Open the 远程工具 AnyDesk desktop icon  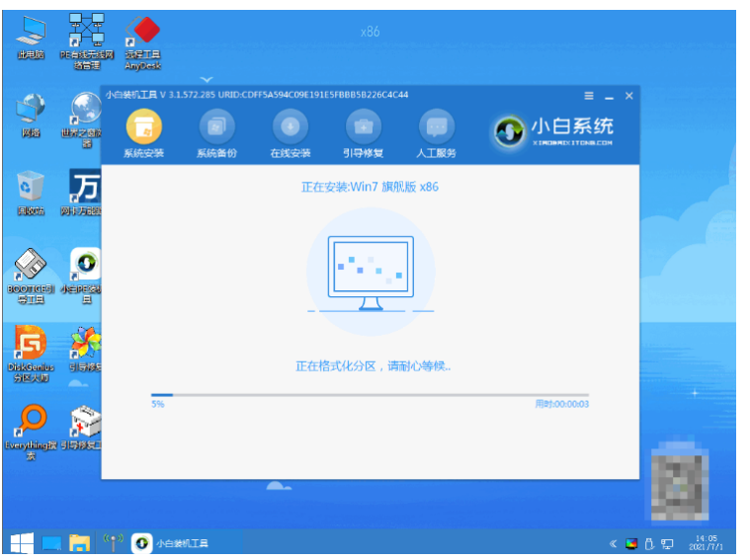coord(142,43)
